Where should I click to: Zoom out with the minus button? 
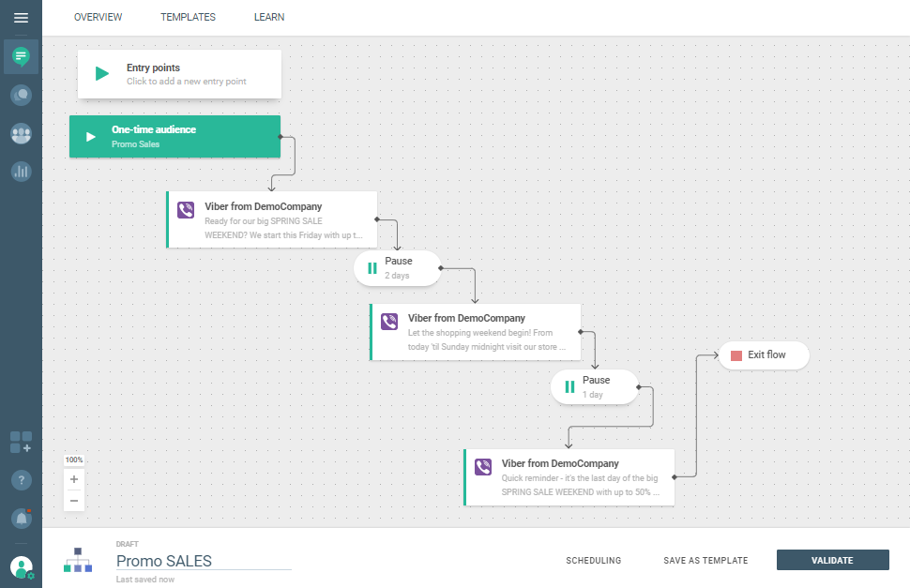(74, 500)
